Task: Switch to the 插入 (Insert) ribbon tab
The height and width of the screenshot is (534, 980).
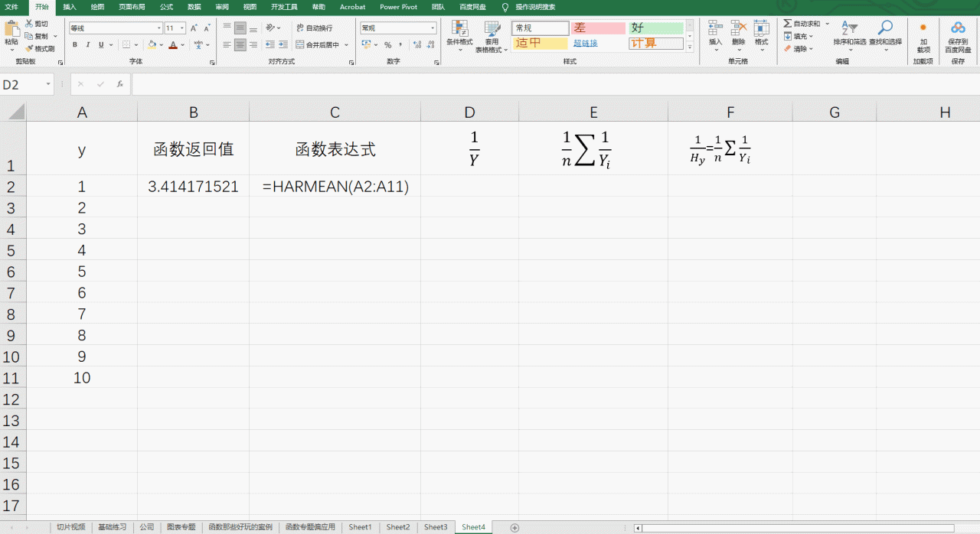Action: pos(70,7)
